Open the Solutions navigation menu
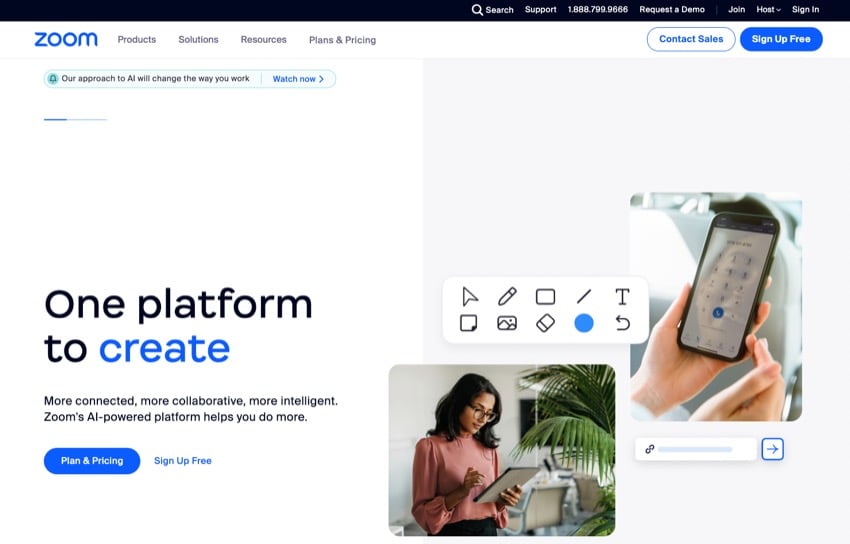Screen dimensions: 850x544 pos(198,40)
